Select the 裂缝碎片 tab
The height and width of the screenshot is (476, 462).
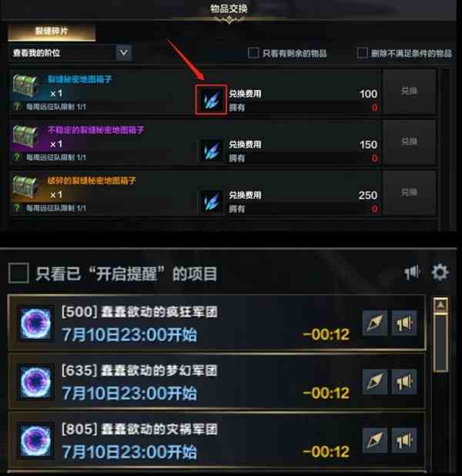tap(52, 32)
